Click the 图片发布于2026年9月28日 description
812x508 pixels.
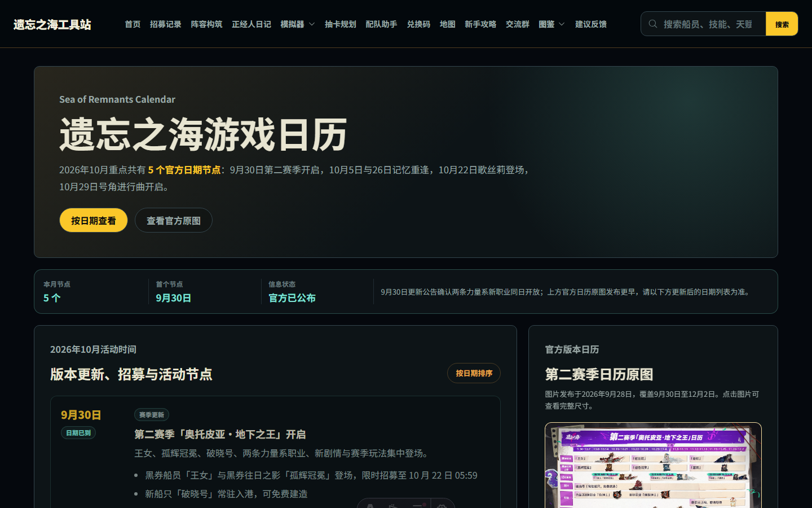tap(652, 400)
